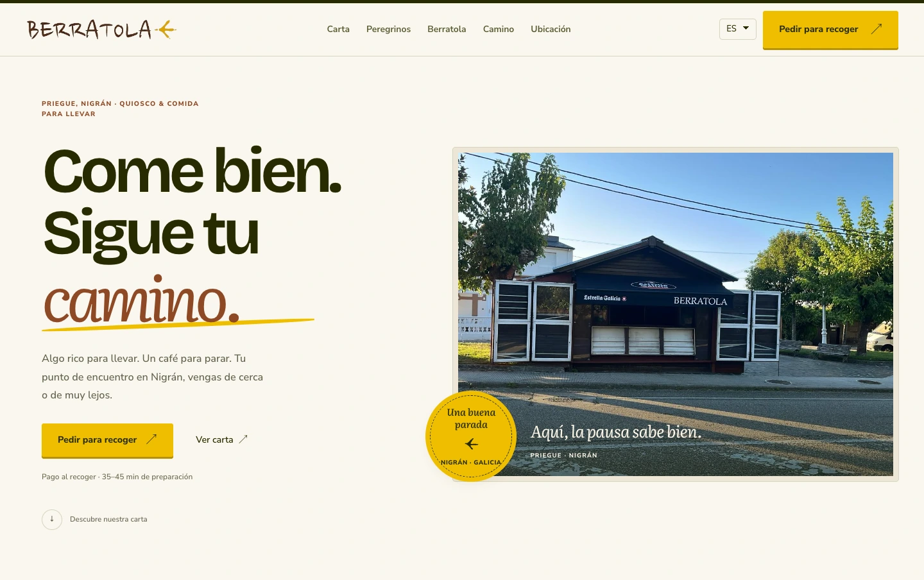The image size is (924, 580).
Task: Open the Ver carta link
Action: point(221,439)
